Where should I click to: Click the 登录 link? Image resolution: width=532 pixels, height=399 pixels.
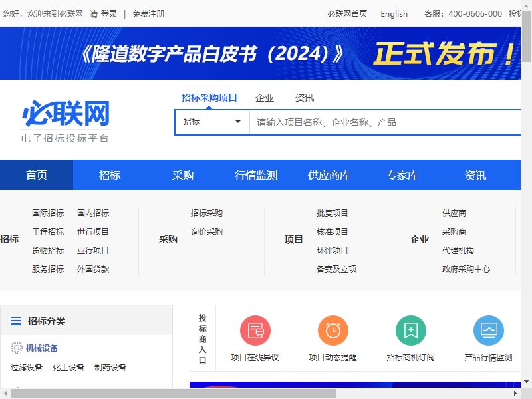click(x=109, y=14)
